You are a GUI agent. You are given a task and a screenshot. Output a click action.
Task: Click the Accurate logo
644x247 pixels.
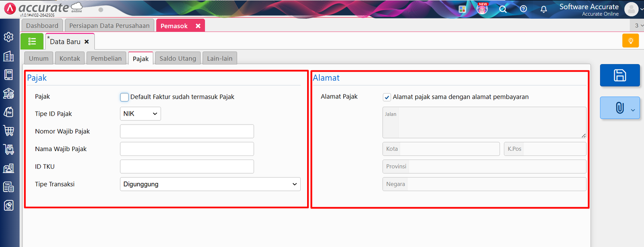point(43,8)
